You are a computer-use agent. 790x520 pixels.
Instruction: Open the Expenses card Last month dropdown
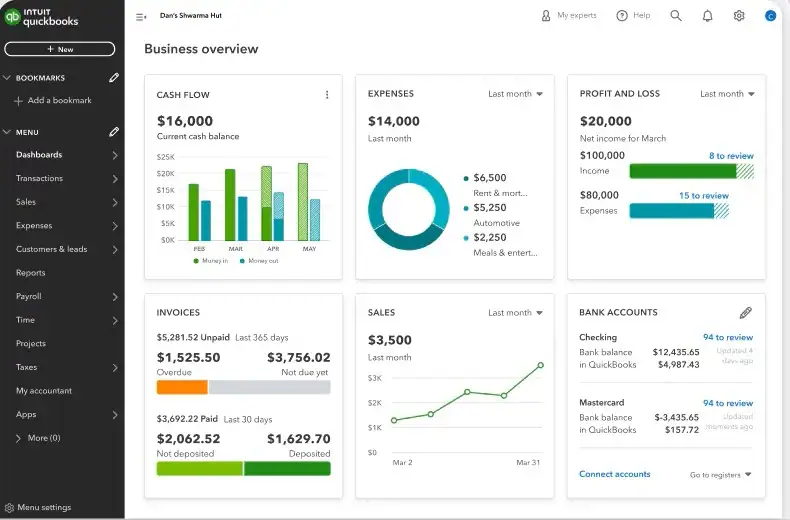(515, 94)
